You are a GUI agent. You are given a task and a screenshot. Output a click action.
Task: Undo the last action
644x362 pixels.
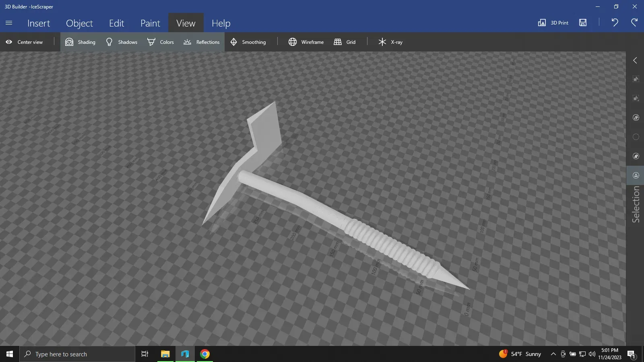point(615,23)
